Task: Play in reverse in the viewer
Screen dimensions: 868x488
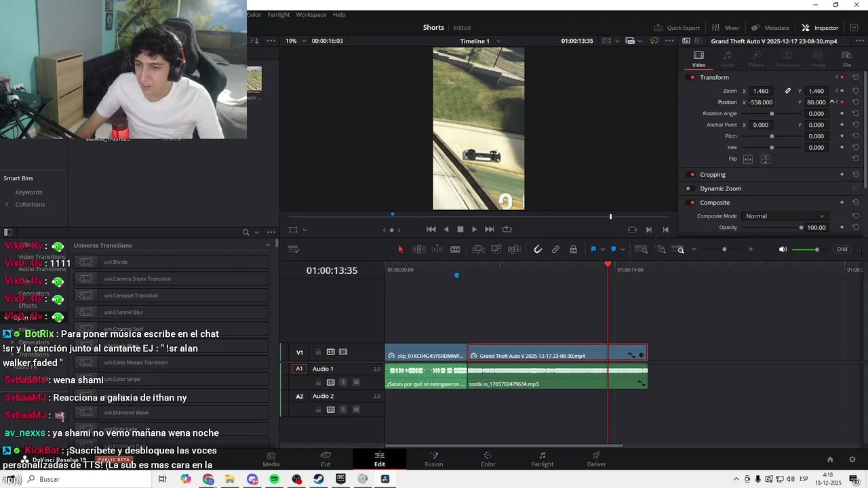Action: [x=446, y=230]
